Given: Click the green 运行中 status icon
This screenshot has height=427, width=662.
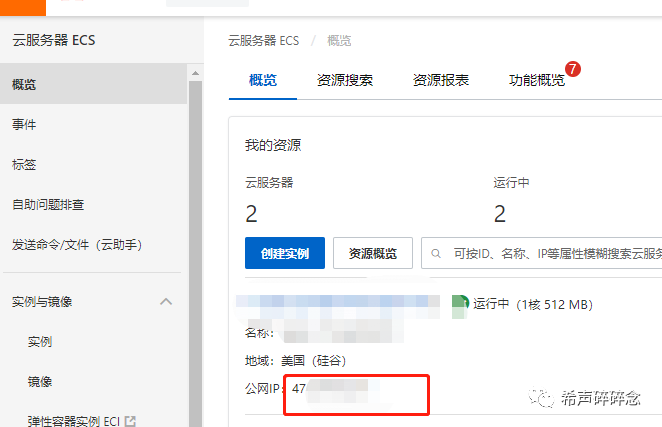Looking at the screenshot, I should tap(460, 306).
